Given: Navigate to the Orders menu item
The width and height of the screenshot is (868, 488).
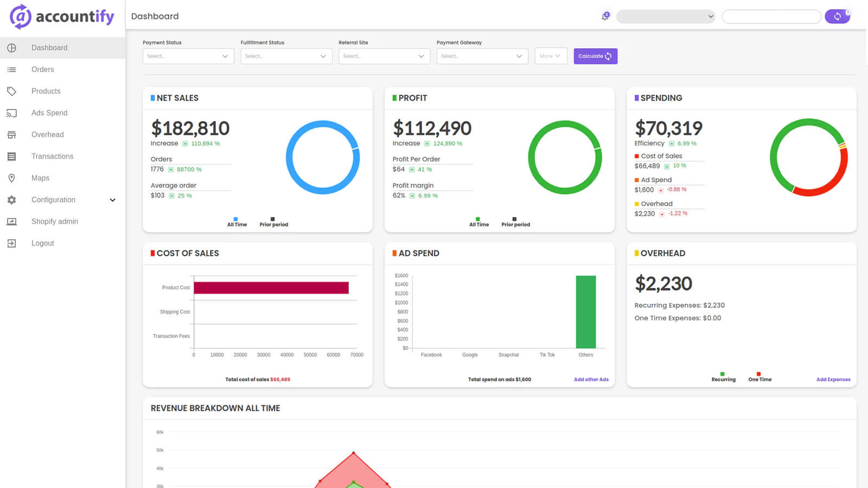Looking at the screenshot, I should [42, 69].
